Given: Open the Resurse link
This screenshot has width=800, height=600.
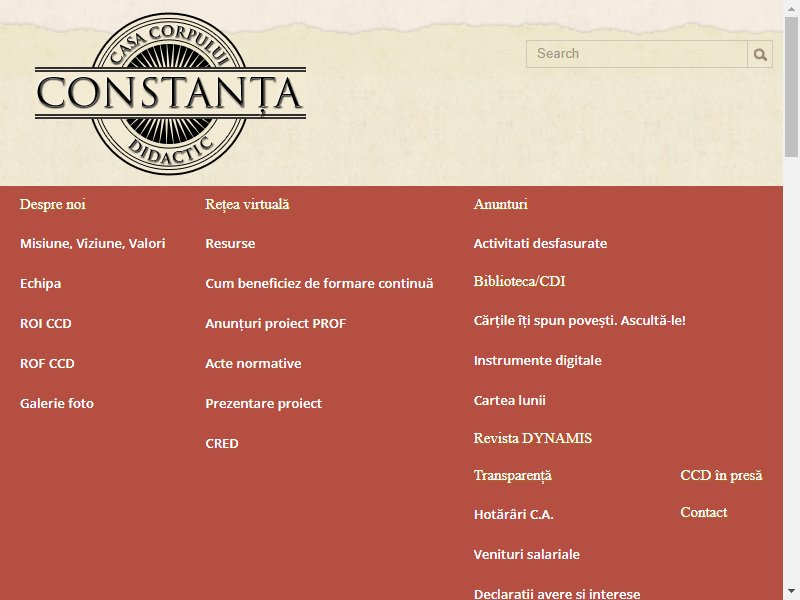Looking at the screenshot, I should point(230,243).
